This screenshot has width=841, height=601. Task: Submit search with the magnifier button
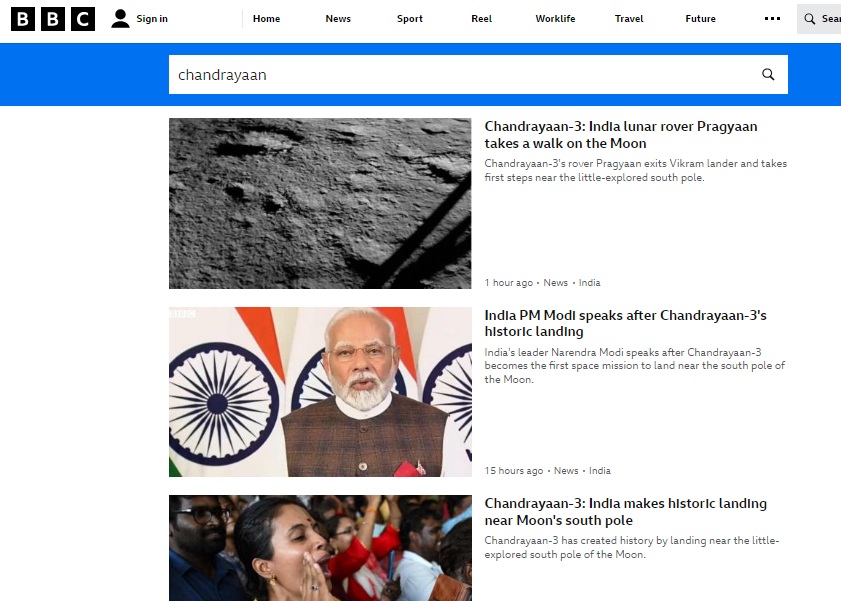768,75
